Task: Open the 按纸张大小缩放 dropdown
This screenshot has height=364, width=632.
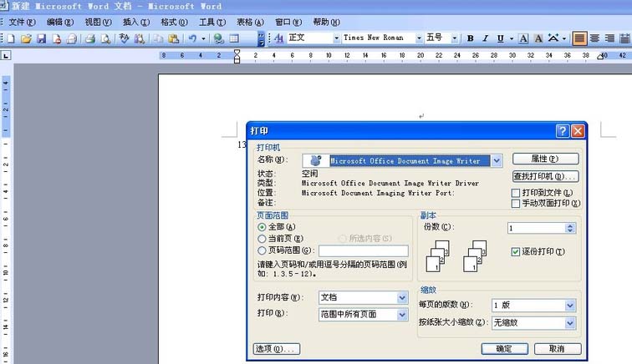Action: point(570,322)
